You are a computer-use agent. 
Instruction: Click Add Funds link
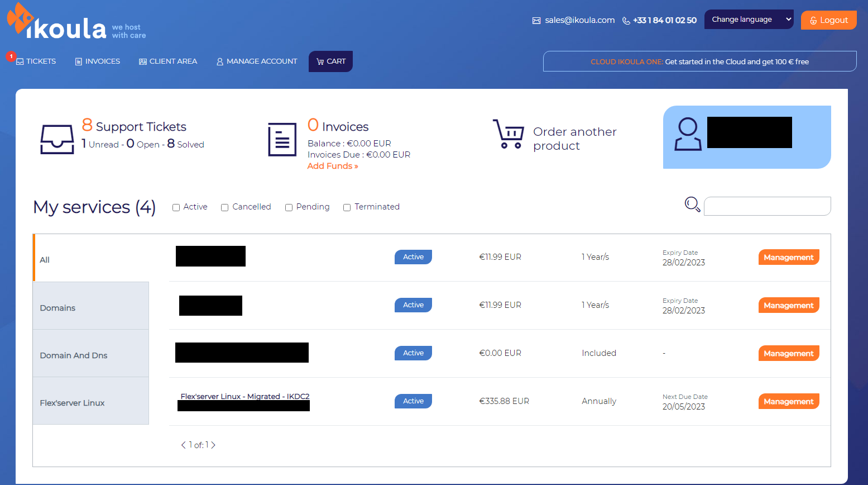point(333,166)
